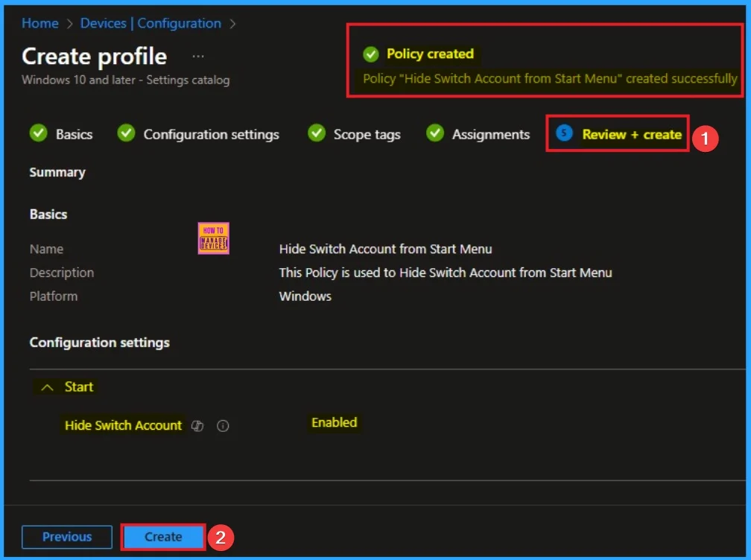The height and width of the screenshot is (560, 751).
Task: Click the Windows 10 and later - Settings catalog subtitle
Action: tap(125, 80)
